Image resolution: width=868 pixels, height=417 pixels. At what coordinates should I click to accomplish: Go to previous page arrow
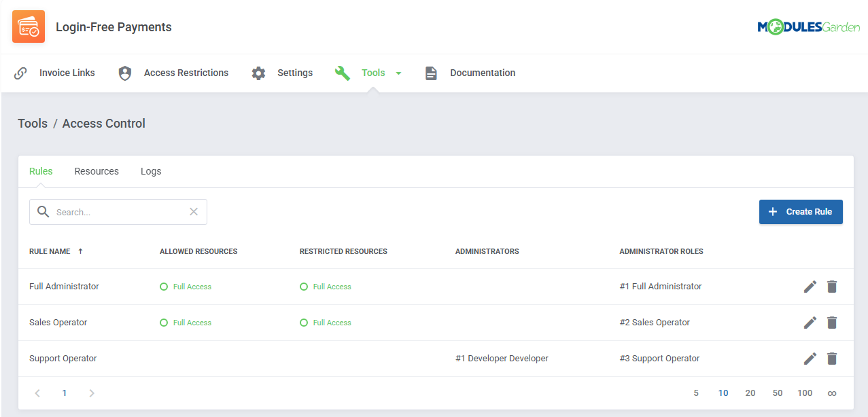37,393
